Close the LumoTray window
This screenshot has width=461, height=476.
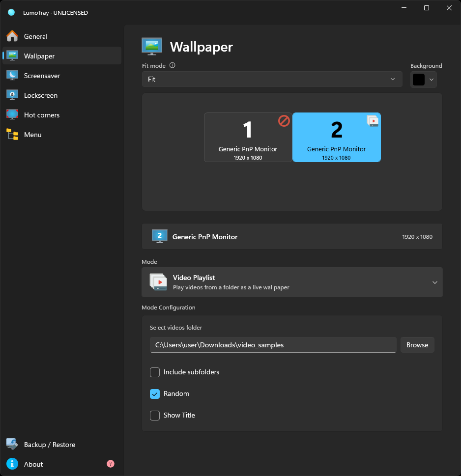[x=449, y=8]
